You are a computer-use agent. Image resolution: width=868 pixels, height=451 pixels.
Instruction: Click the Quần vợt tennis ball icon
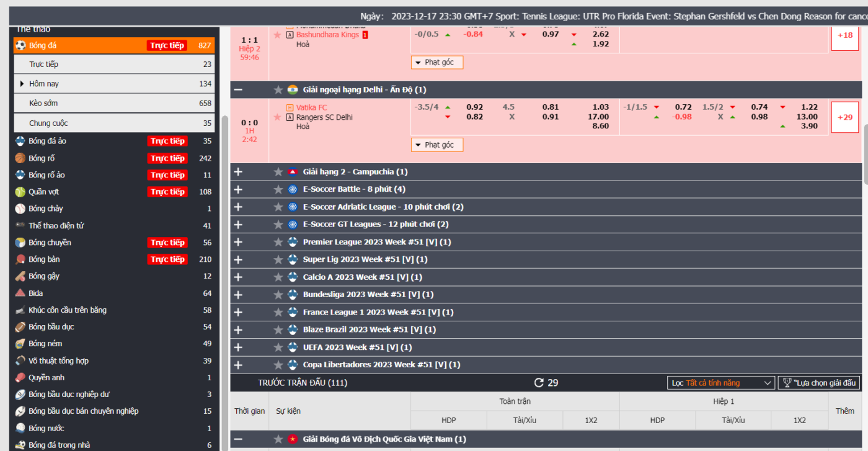[20, 192]
